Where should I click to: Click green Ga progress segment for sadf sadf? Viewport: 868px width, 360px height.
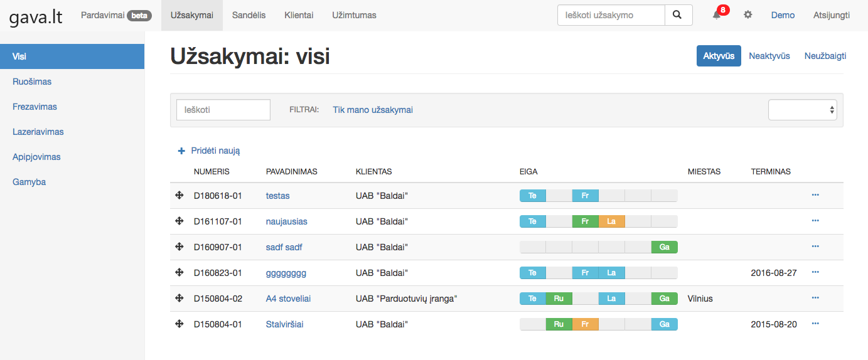click(664, 247)
